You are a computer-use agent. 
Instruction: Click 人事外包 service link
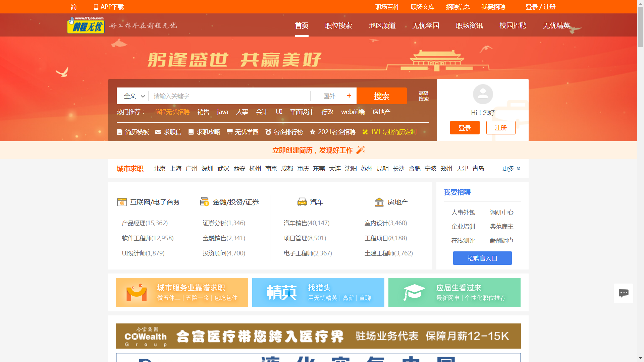tap(463, 213)
